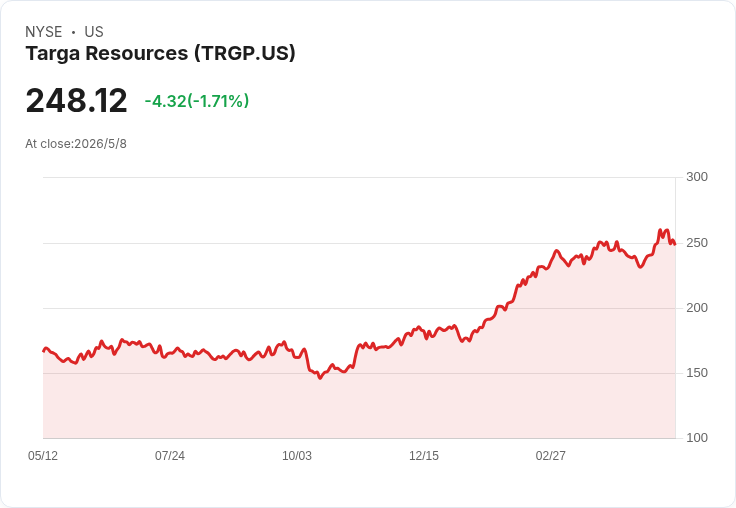The width and height of the screenshot is (736, 508).
Task: Click the chart's peak near 260
Action: (x=660, y=230)
